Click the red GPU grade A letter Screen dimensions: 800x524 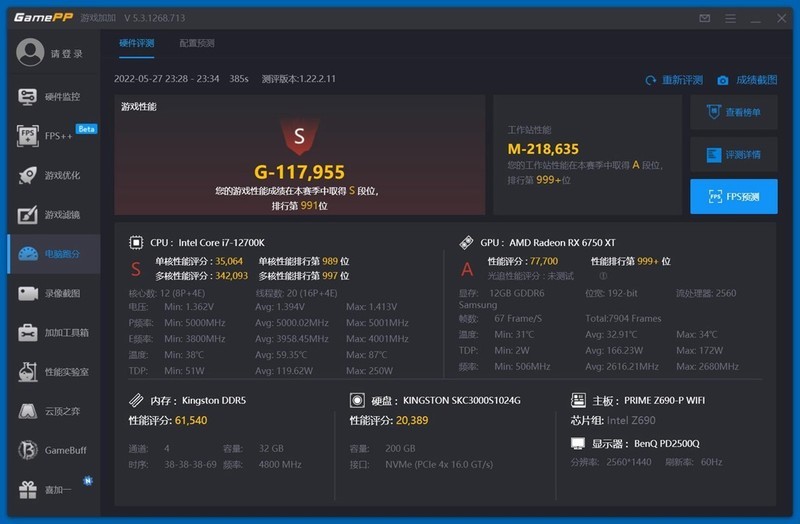467,269
